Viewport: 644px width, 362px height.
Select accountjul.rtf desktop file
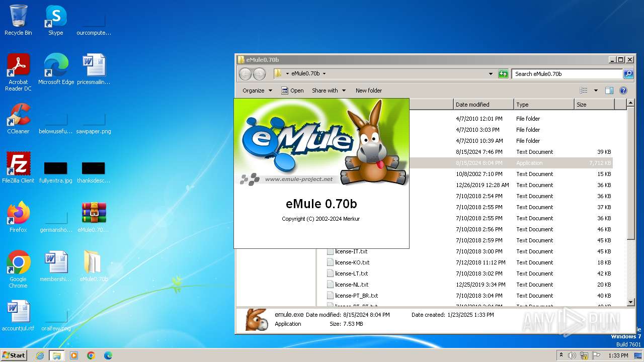tap(18, 316)
